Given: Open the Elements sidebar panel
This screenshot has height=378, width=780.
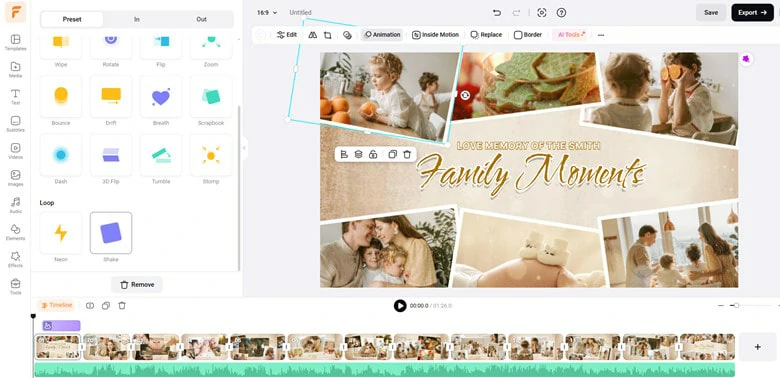Looking at the screenshot, I should [x=15, y=232].
